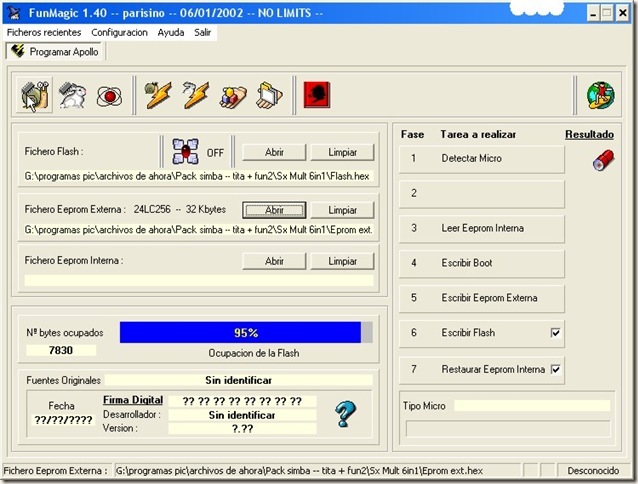Click the Tipo Micro field
The height and width of the screenshot is (484, 638).
click(532, 406)
